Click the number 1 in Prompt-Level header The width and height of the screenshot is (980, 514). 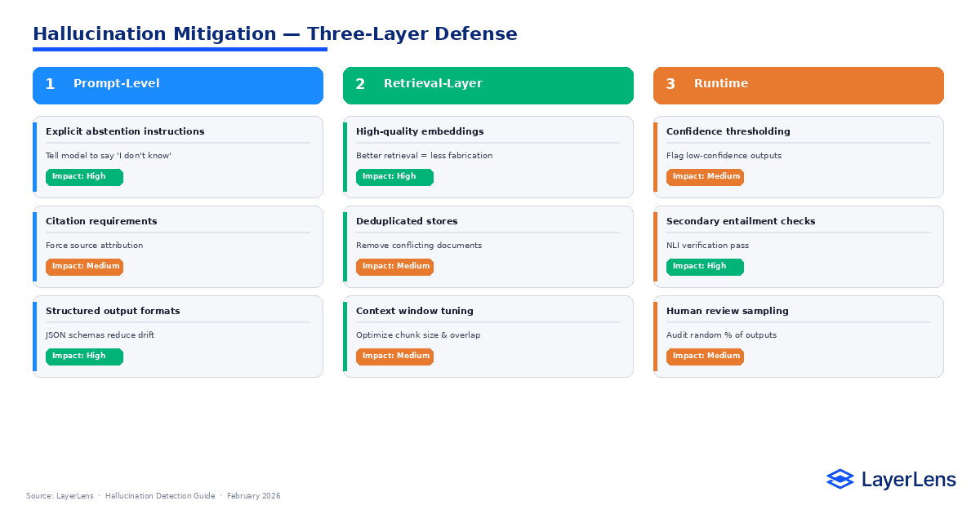[50, 84]
